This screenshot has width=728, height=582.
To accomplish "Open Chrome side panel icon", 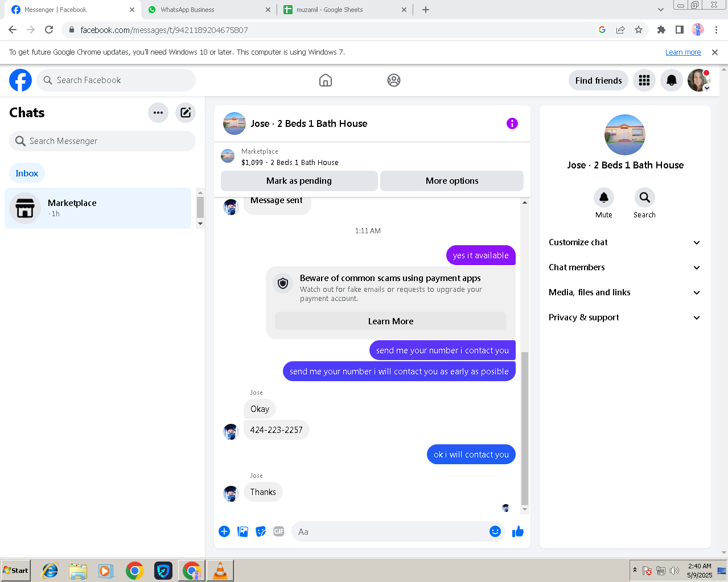I will (679, 30).
